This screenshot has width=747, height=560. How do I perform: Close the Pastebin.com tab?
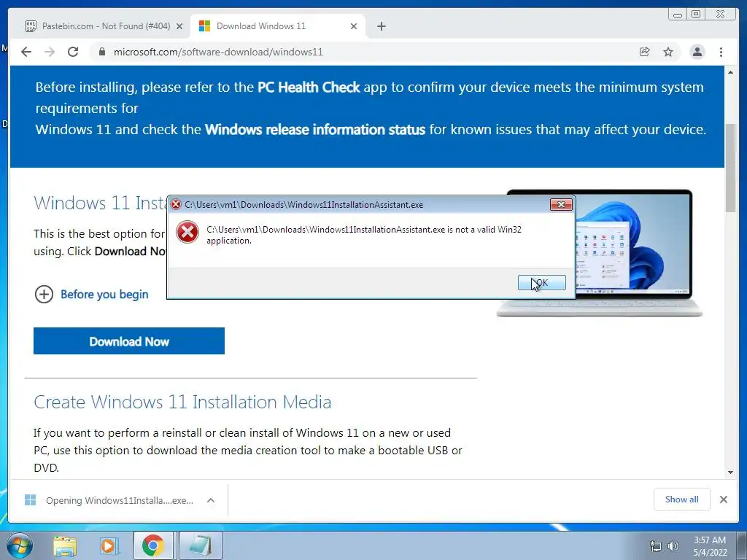coord(179,26)
